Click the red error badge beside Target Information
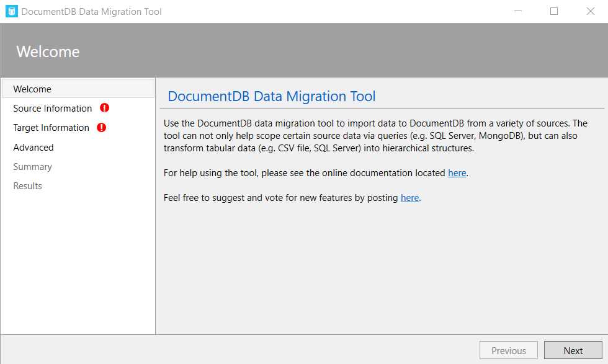The width and height of the screenshot is (608, 364). click(101, 128)
